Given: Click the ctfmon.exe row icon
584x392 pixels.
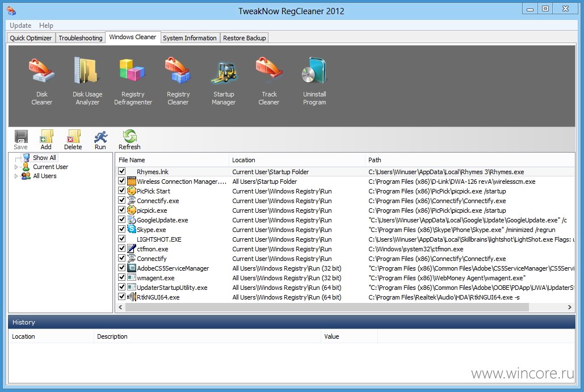Looking at the screenshot, I should (x=132, y=248).
